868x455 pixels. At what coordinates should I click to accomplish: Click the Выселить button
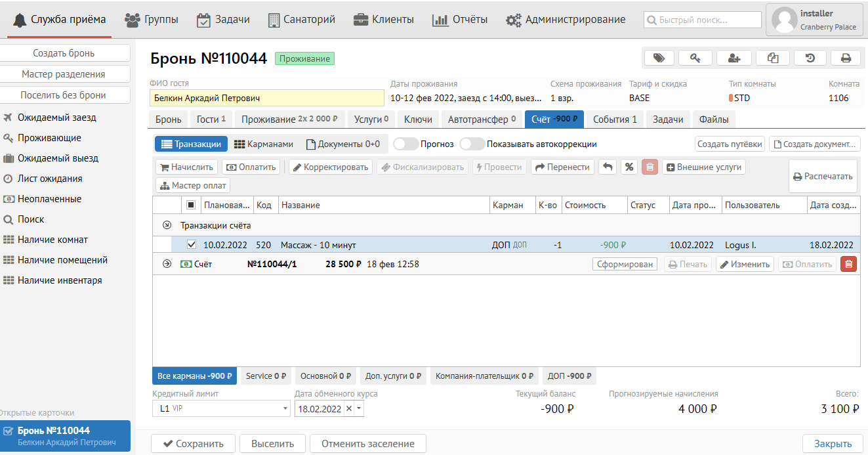[x=272, y=444]
